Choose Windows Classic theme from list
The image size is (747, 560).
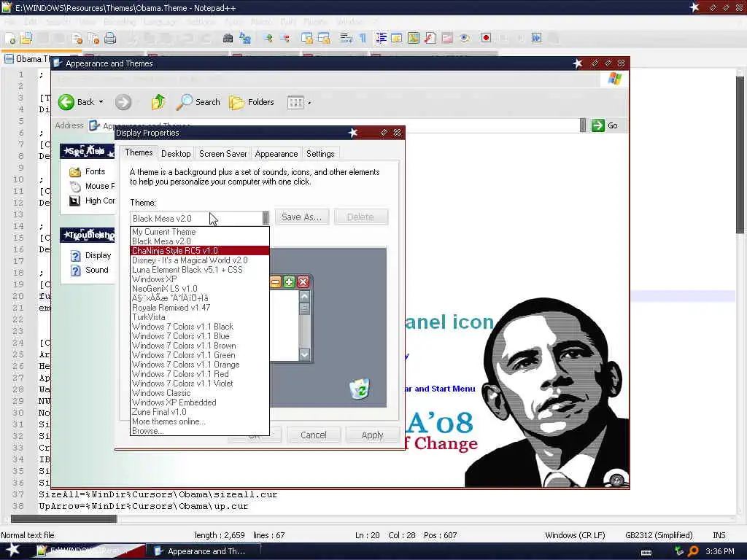coord(200,393)
